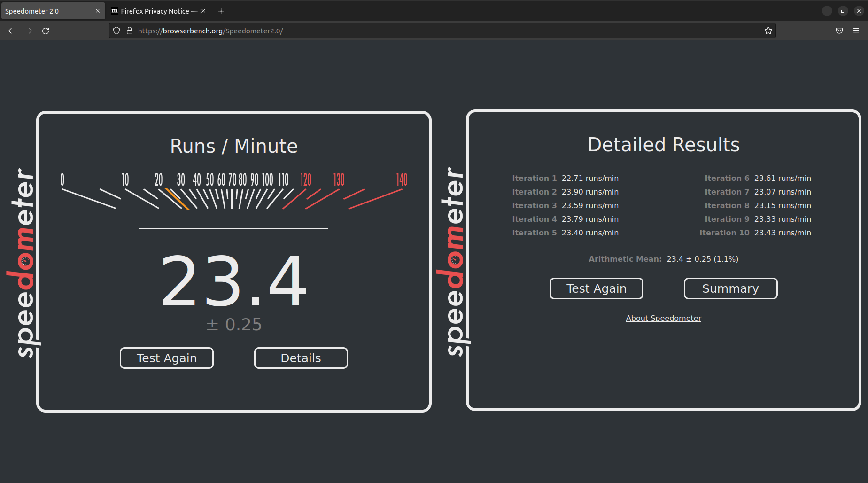Click the 140 label on the gauge
This screenshot has height=483, width=868.
click(x=402, y=179)
